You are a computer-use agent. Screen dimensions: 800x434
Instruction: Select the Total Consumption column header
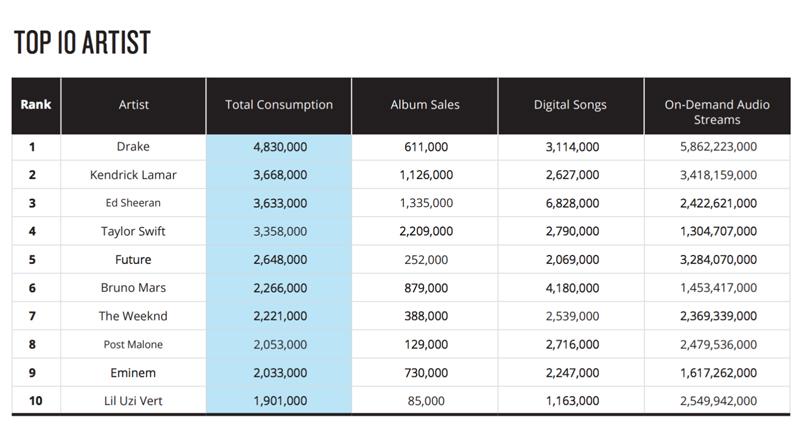click(x=279, y=105)
